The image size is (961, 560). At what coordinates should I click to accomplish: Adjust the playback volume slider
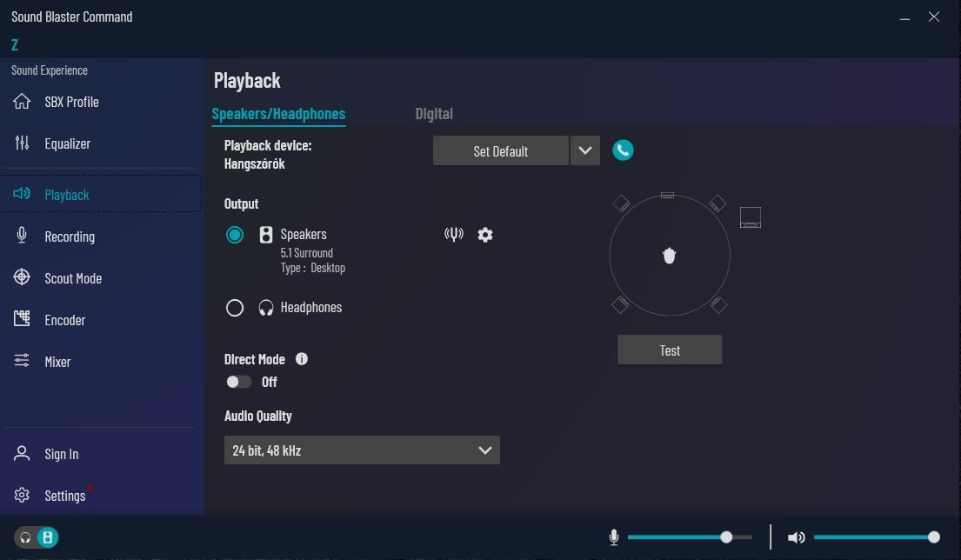coord(877,537)
